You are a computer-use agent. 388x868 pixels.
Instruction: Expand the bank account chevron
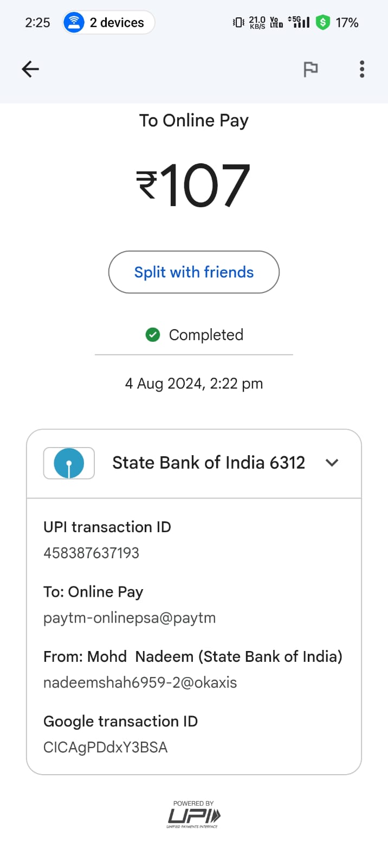332,463
